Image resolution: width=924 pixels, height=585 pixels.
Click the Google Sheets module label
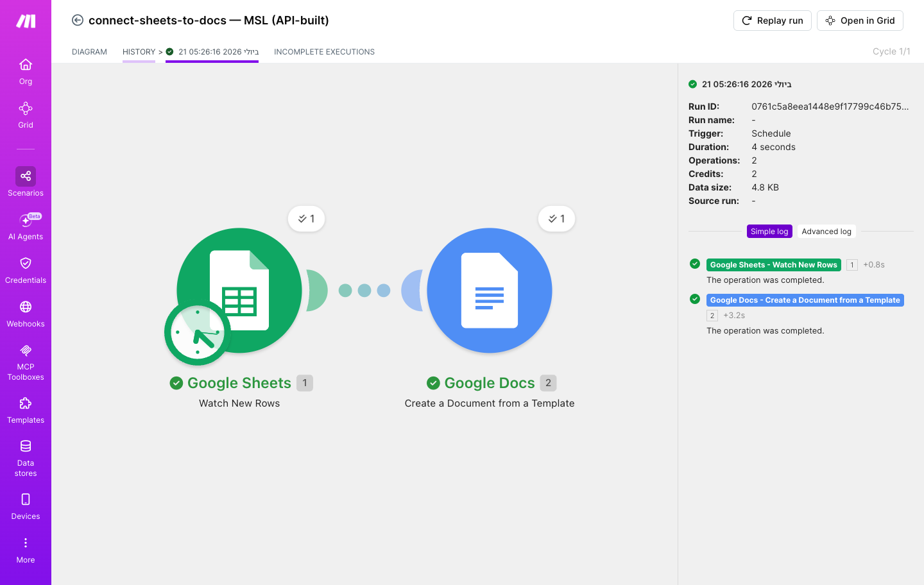pos(239,383)
